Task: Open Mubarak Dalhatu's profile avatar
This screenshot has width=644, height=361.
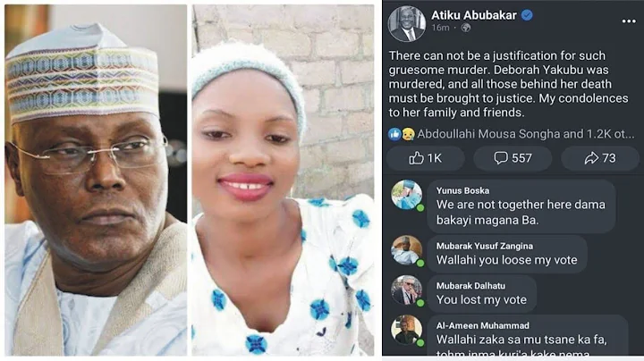Action: click(x=407, y=290)
